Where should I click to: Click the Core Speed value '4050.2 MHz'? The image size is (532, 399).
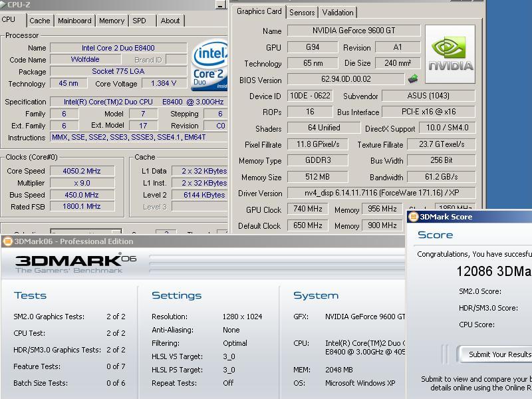pyautogui.click(x=82, y=171)
